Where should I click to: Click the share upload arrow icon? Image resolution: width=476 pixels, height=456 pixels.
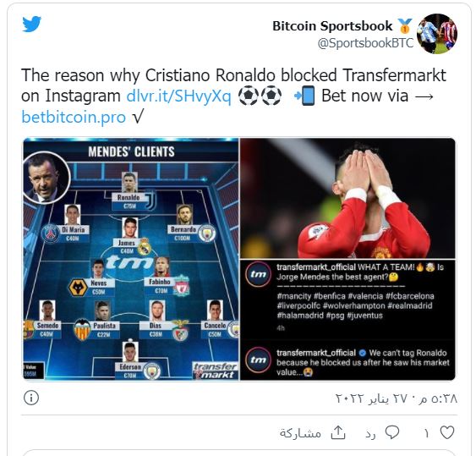pos(338,432)
